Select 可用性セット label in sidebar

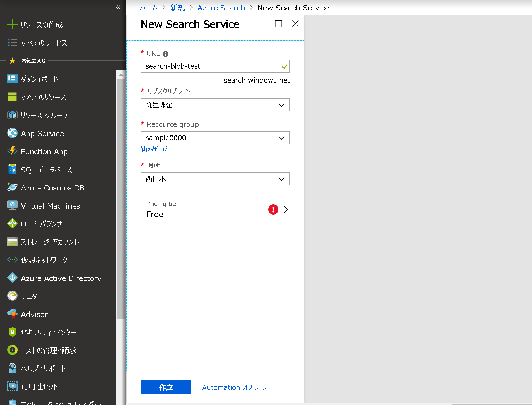tap(40, 387)
